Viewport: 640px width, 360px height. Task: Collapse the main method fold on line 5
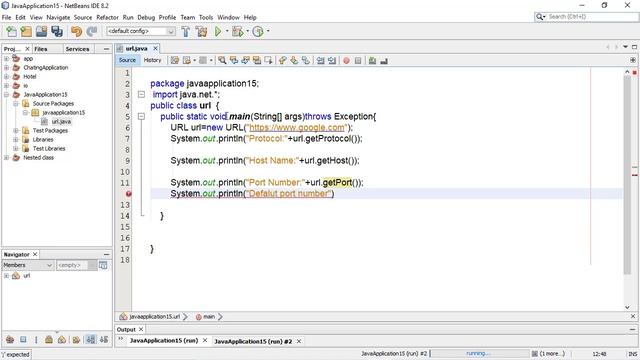[x=141, y=117]
